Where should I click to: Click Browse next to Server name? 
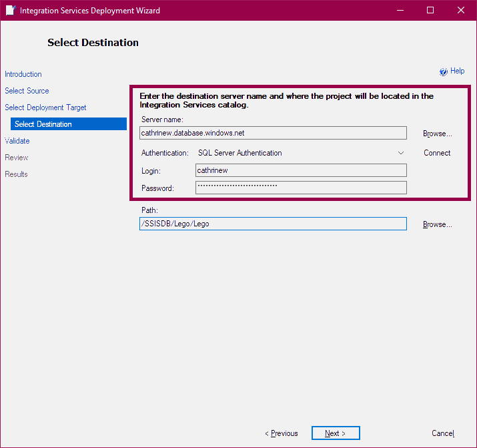pos(437,134)
